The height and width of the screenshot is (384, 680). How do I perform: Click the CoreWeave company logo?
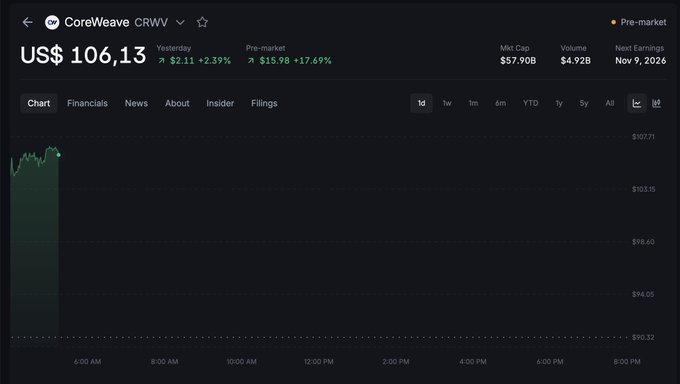(x=52, y=22)
